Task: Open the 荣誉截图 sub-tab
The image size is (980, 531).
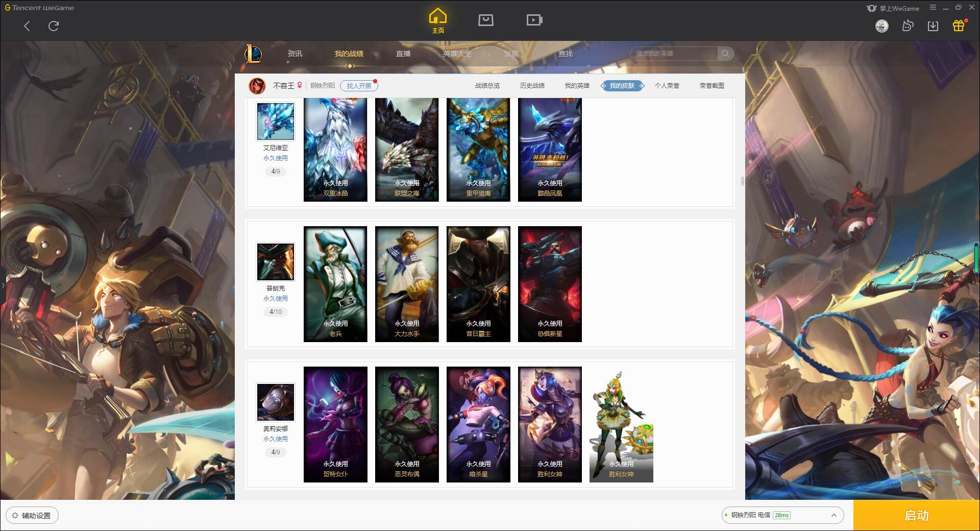Action: pyautogui.click(x=712, y=86)
